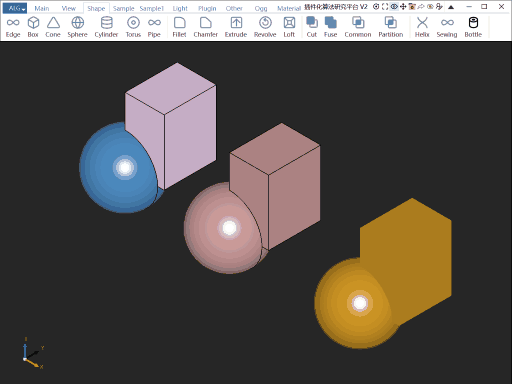This screenshot has width=512, height=384.
Task: Perform a boolean Cut
Action: point(312,27)
